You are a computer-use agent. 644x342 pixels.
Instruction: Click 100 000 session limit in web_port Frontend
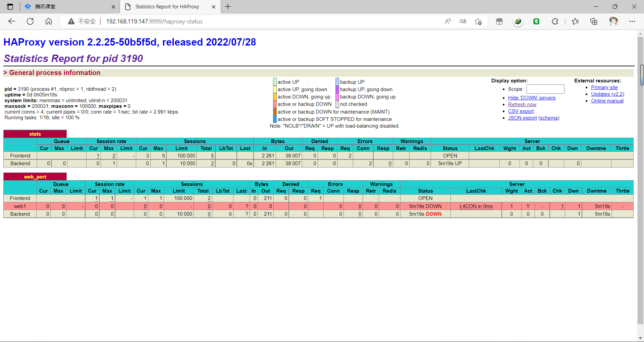pos(183,198)
